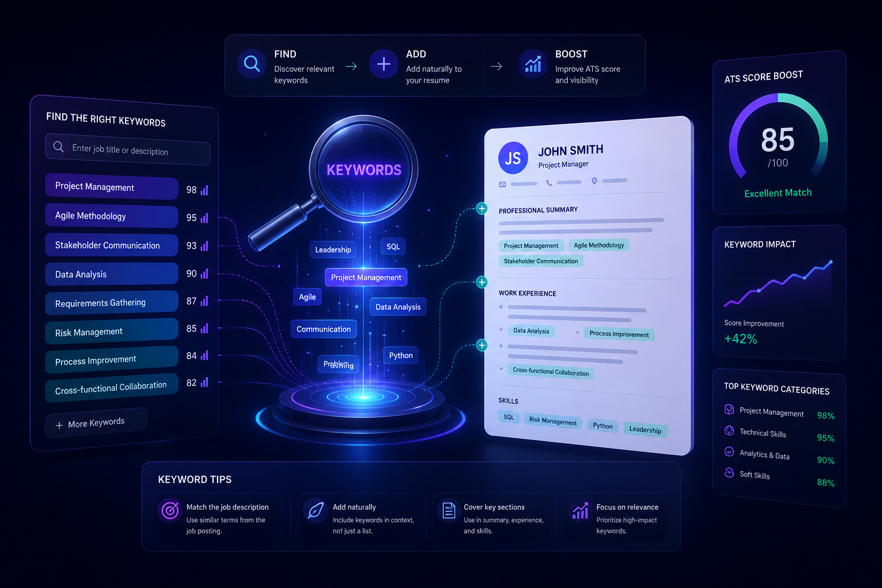Click the large KEYWORDS magnifying glass
Viewport: 882px width, 588px height.
[363, 170]
